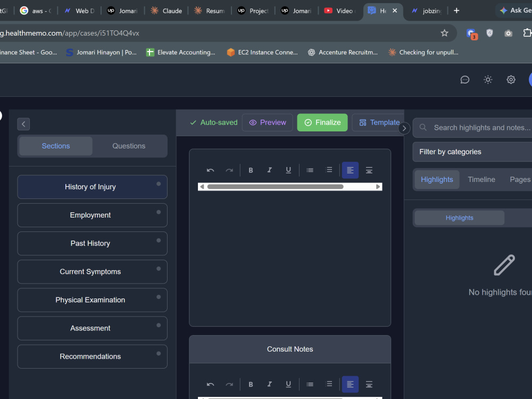Open the Past History section
Screen dimensions: 532x399
[x=92, y=243]
